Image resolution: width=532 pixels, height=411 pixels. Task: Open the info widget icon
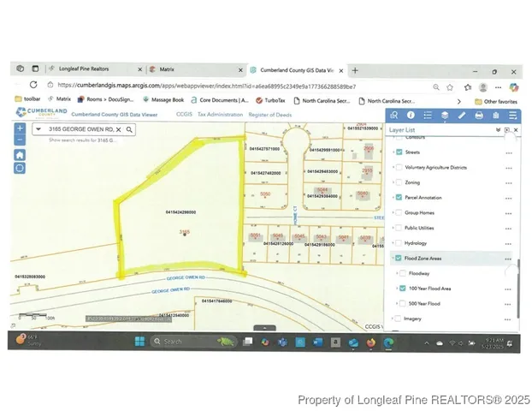[x=411, y=116]
